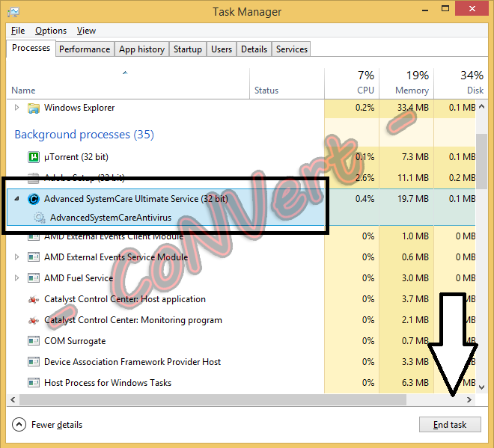Screen dimensions: 494x448
Task: Click the vertical scrollbar thumb
Action: [x=481, y=162]
